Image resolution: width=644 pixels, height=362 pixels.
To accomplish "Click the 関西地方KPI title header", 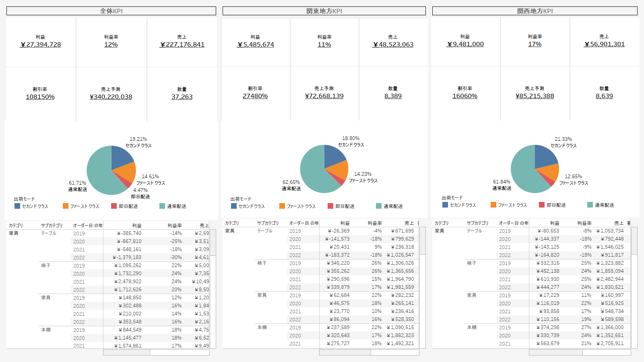I will tap(535, 11).
